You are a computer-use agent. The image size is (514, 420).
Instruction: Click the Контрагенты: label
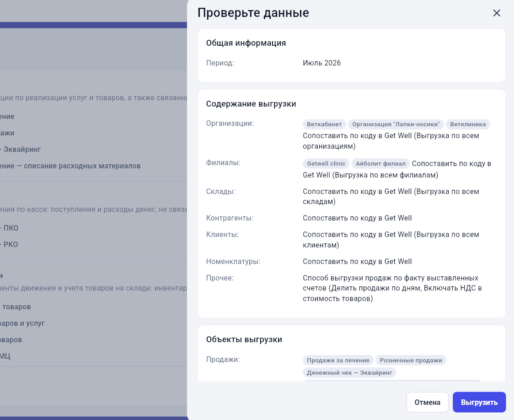coord(230,218)
